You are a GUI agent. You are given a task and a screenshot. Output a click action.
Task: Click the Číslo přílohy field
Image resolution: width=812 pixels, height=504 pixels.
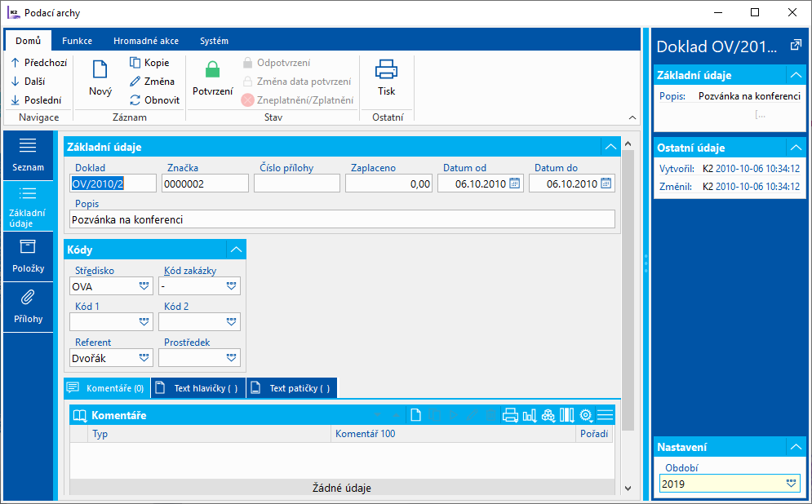[297, 183]
